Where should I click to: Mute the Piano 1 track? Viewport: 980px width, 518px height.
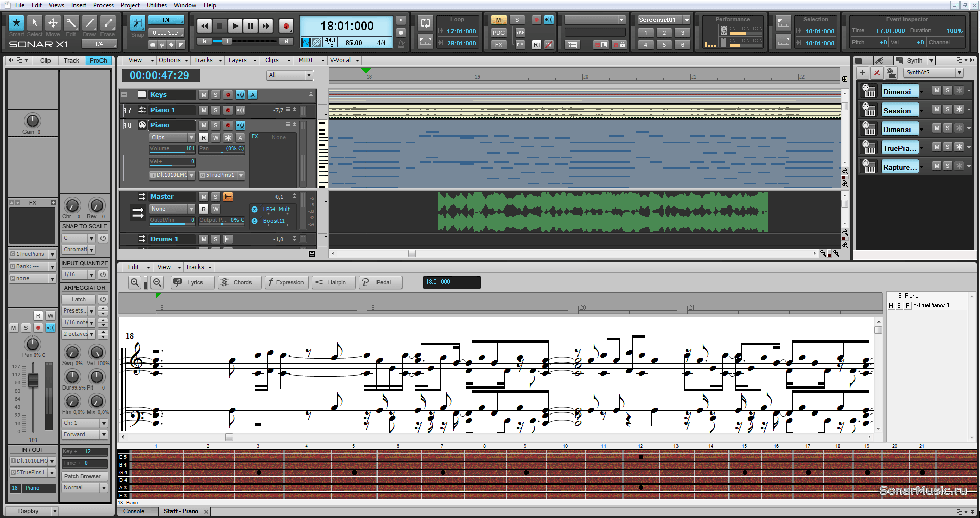pos(204,110)
